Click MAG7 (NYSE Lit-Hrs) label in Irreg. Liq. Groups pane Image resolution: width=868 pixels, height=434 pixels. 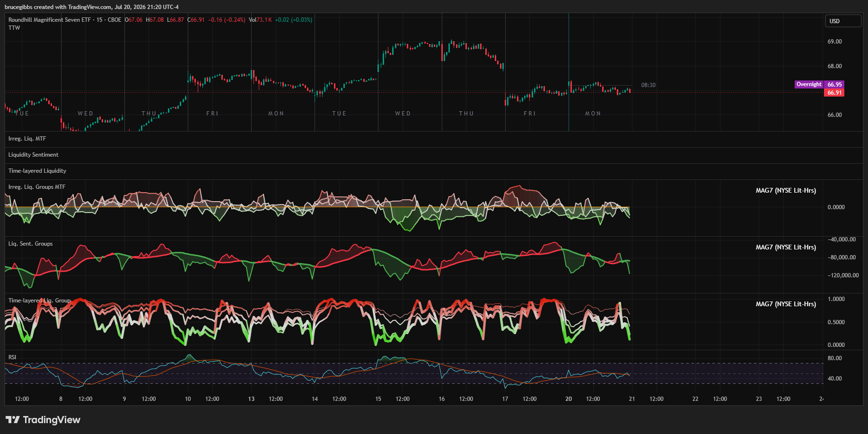click(786, 191)
